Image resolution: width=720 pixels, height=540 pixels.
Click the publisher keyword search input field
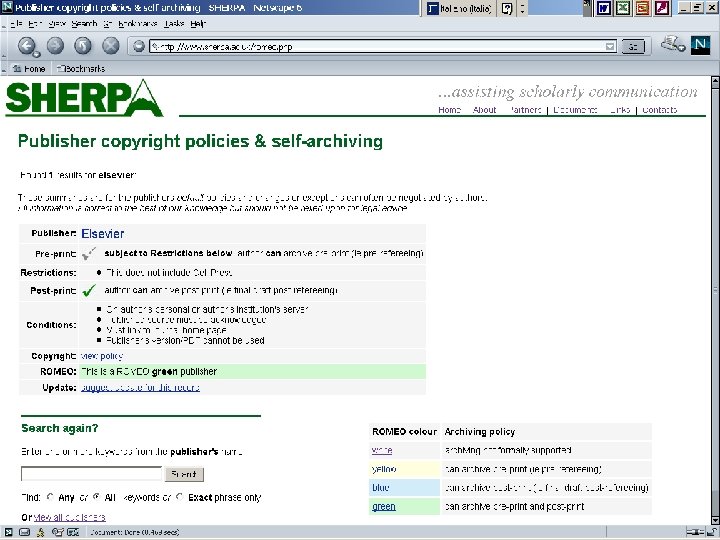click(91, 474)
